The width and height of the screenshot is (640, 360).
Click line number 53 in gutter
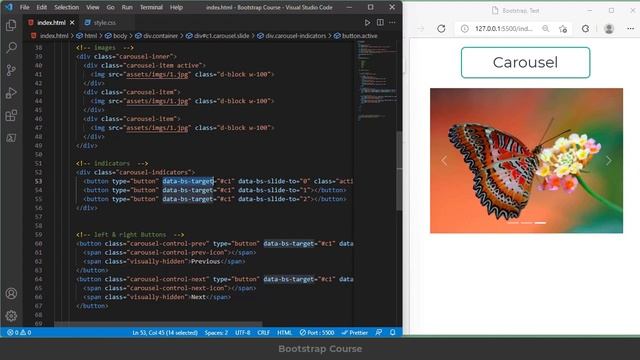pos(38,181)
